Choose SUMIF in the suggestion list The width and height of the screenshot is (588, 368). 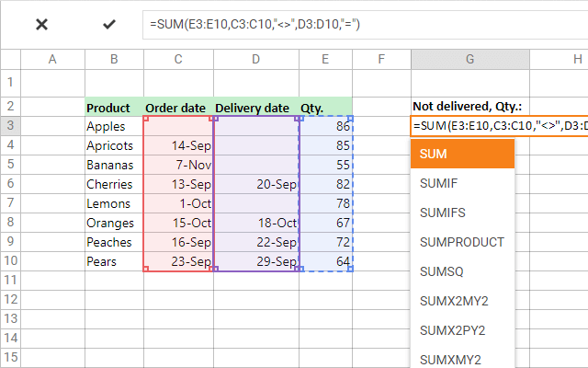tap(462, 183)
